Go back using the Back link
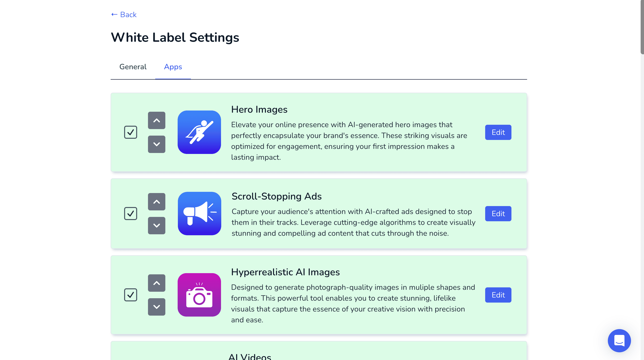644x360 pixels. pyautogui.click(x=124, y=14)
